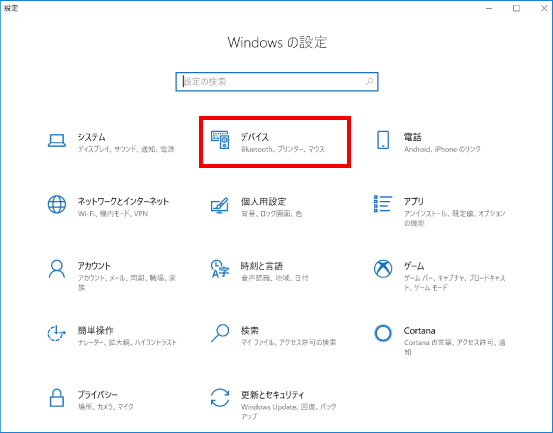Click the magnifier in the search box
Image resolution: width=553 pixels, height=433 pixels.
(x=369, y=82)
